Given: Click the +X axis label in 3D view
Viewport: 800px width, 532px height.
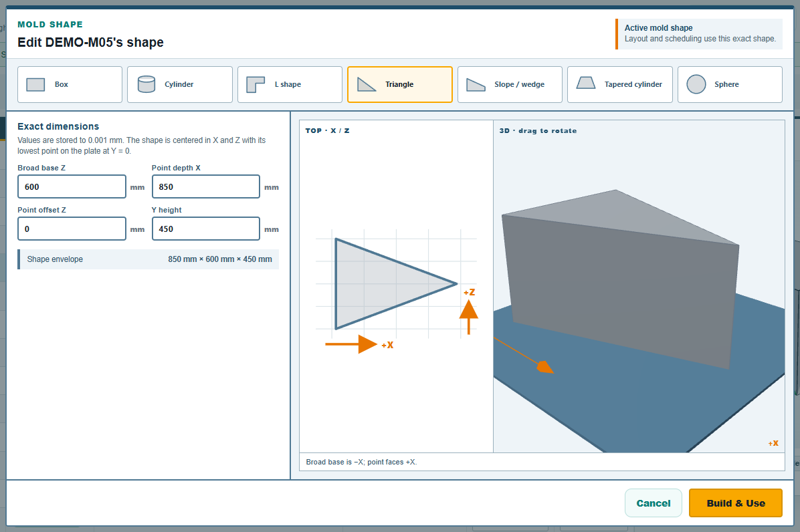Looking at the screenshot, I should click(773, 443).
